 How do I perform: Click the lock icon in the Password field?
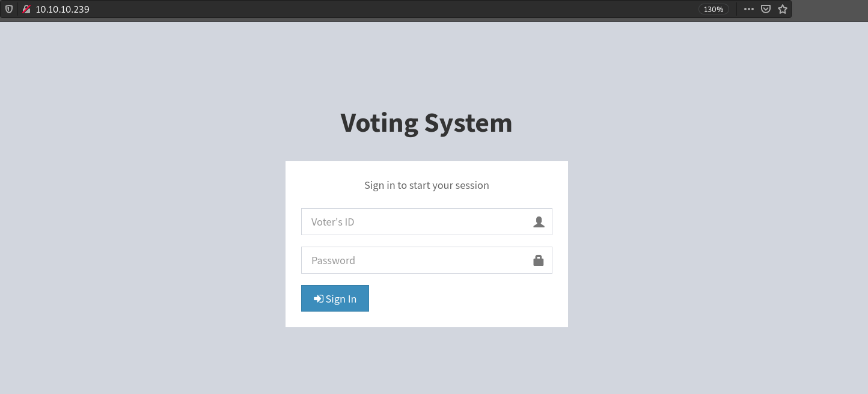pyautogui.click(x=539, y=260)
